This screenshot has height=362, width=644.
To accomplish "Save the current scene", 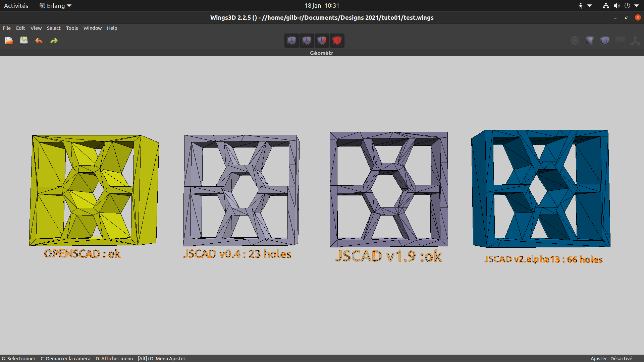I will pyautogui.click(x=23, y=40).
